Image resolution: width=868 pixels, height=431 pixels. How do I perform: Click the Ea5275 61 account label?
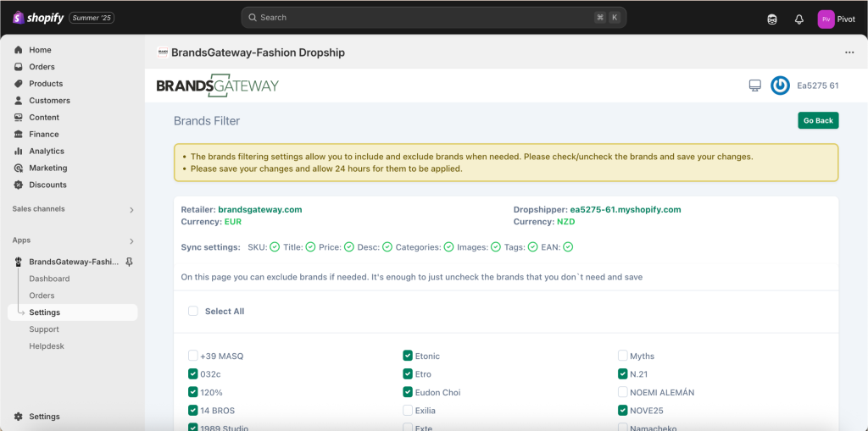click(x=818, y=86)
